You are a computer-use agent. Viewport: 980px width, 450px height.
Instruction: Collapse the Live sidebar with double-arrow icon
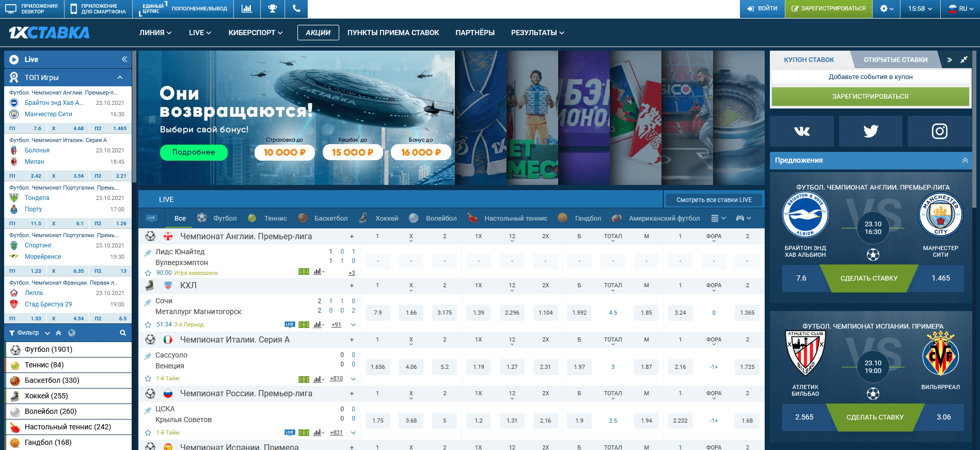(124, 59)
